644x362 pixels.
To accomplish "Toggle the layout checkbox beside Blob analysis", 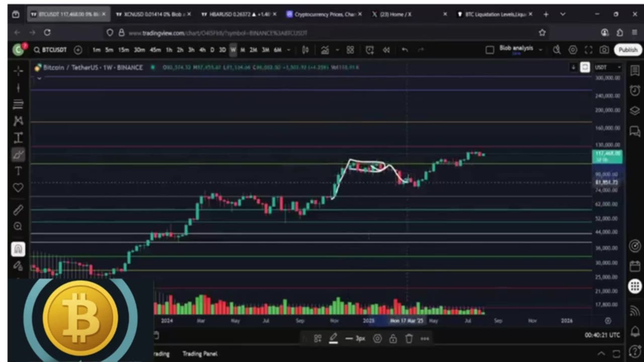I will [x=490, y=50].
